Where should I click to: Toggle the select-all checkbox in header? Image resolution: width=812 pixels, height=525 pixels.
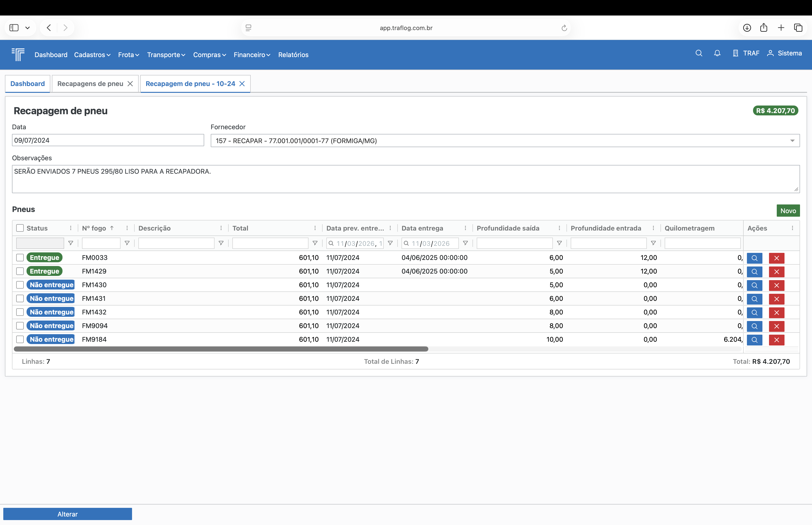pyautogui.click(x=20, y=228)
